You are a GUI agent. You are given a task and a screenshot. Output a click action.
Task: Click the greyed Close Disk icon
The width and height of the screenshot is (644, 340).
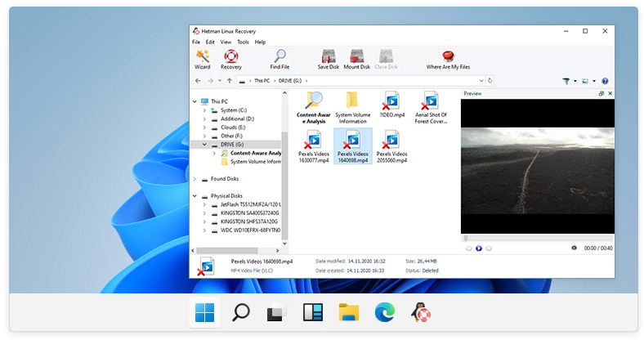coord(386,56)
